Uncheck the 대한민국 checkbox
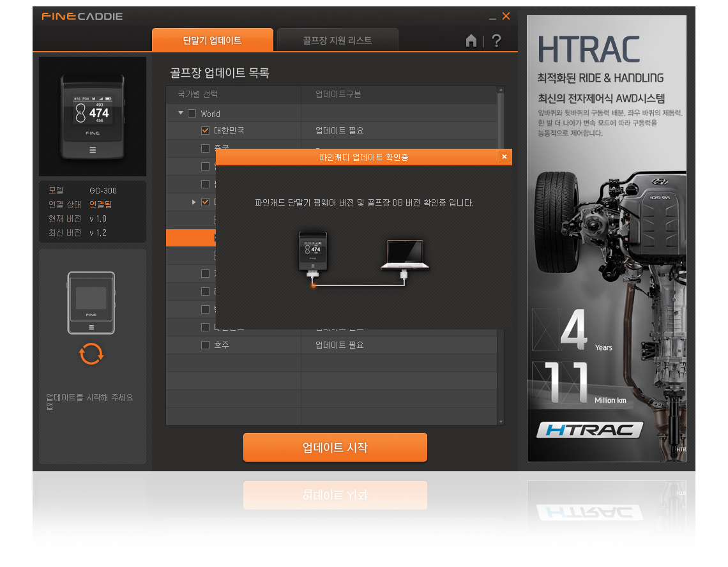Screen dimensions: 728x567 (205, 130)
